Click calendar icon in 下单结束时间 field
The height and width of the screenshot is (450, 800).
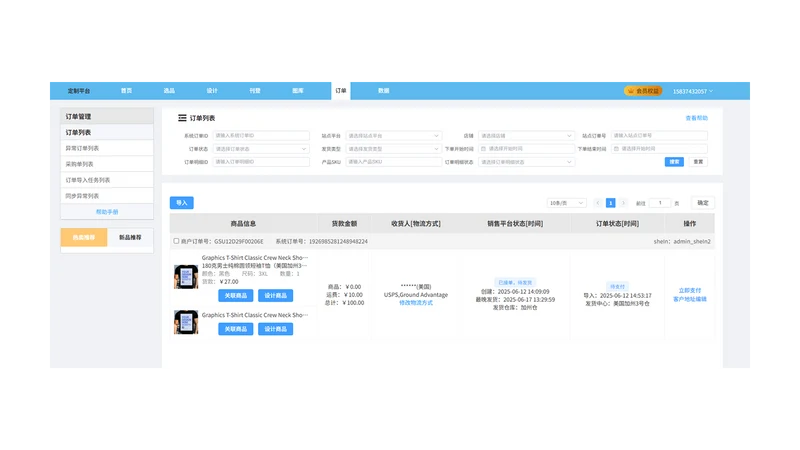616,149
